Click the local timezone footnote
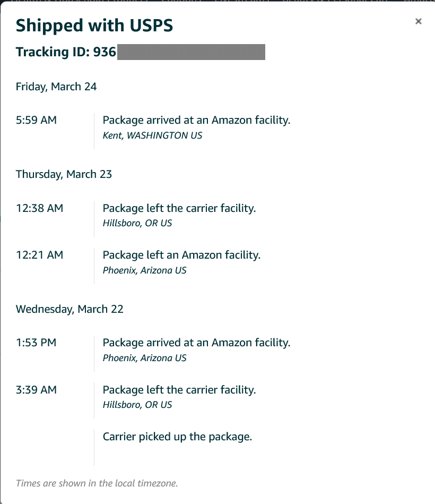Viewport: 435px width, 504px height. pos(97,483)
